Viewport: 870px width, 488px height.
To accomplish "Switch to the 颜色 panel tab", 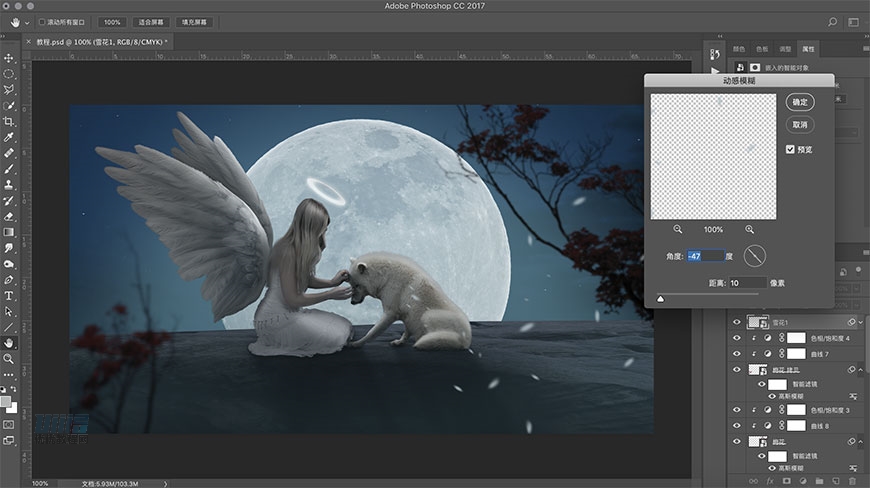I will 739,49.
